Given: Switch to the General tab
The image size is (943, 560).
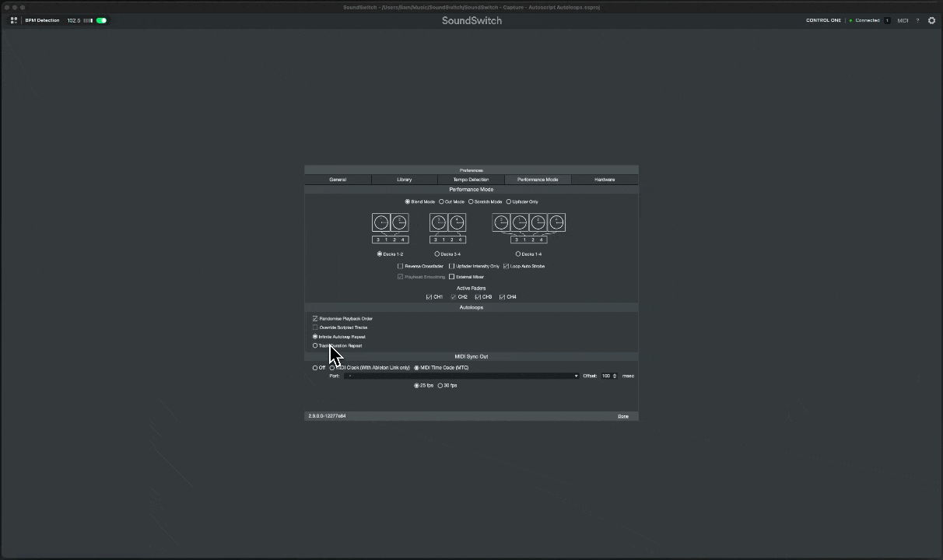Looking at the screenshot, I should click(338, 180).
